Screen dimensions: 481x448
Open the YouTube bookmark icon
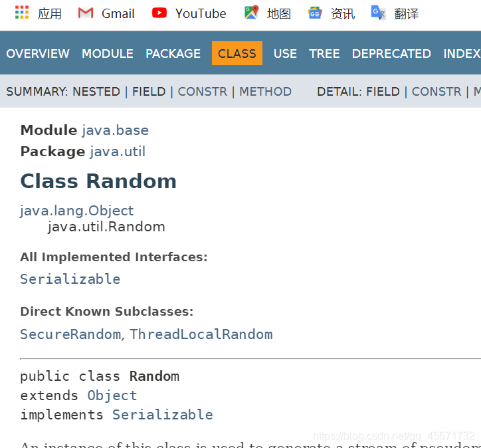[159, 13]
